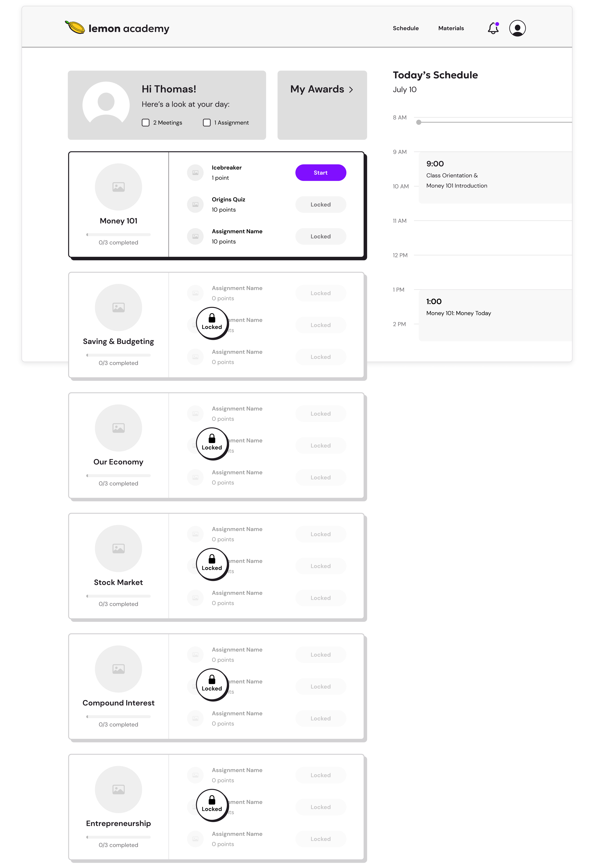This screenshot has height=868, width=594.
Task: Check the 1 Assignment checkbox
Action: [206, 123]
